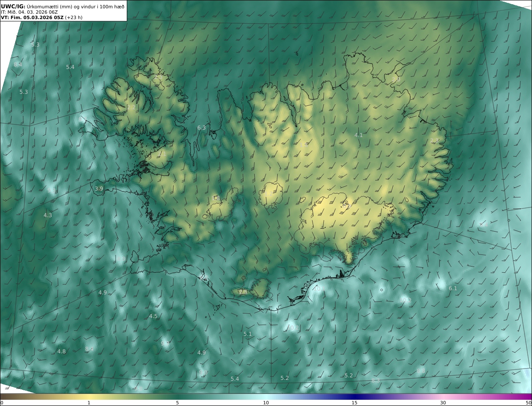532x406 pixels.
Task: Click the '5' tick on the color scale
Action: [177, 403]
